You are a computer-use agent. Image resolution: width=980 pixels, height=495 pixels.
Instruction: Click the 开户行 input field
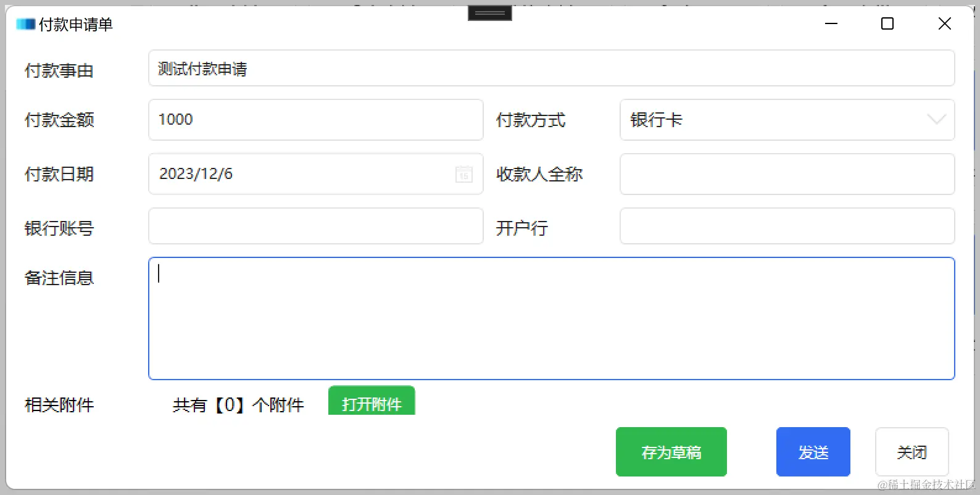click(x=787, y=226)
